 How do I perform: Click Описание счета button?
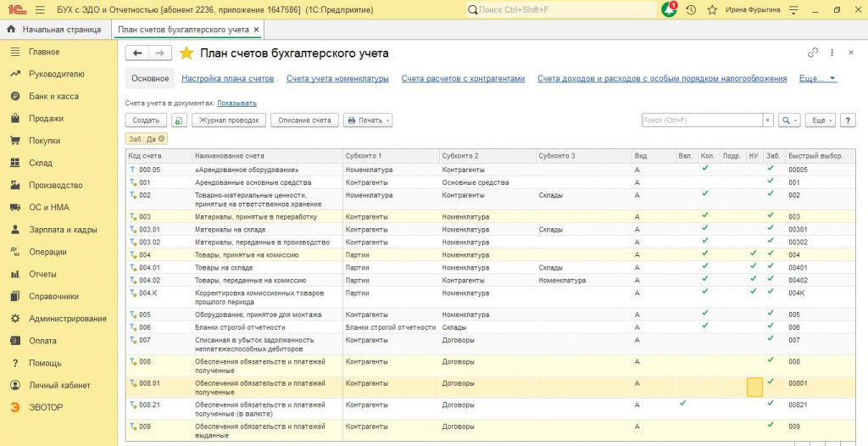pos(304,120)
